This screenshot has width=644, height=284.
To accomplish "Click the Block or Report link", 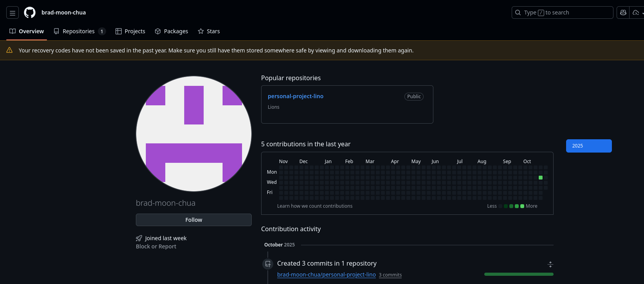I will pos(156,246).
